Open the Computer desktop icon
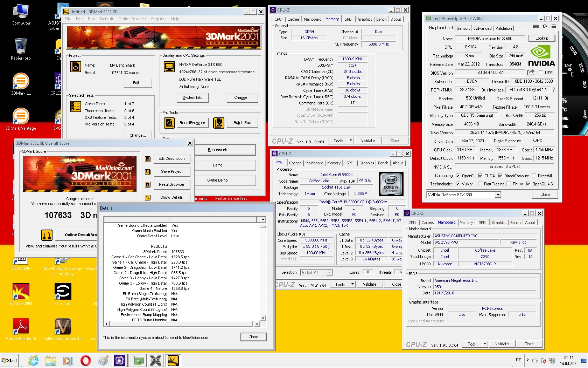The image size is (588, 368). (21, 15)
